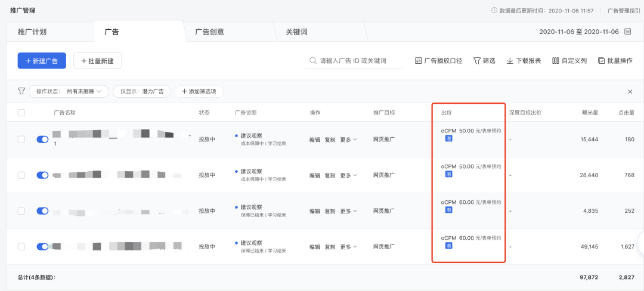Toggle off the ad in the 49,145 row
644x291 pixels.
pos(43,247)
